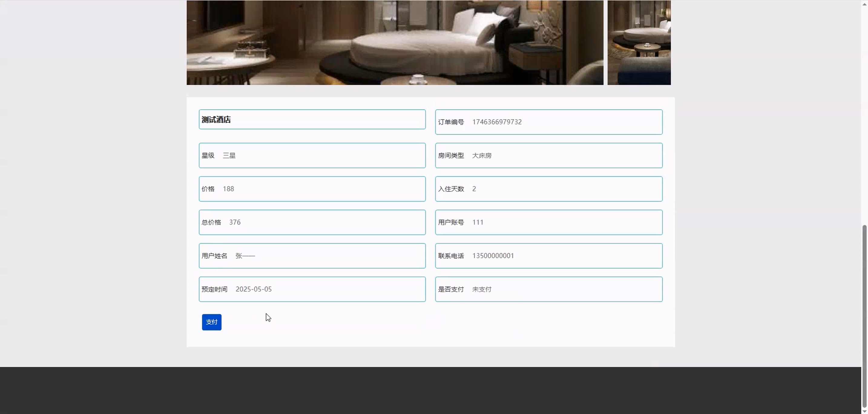The width and height of the screenshot is (868, 414).
Task: Click the dark footer area
Action: tap(431, 390)
